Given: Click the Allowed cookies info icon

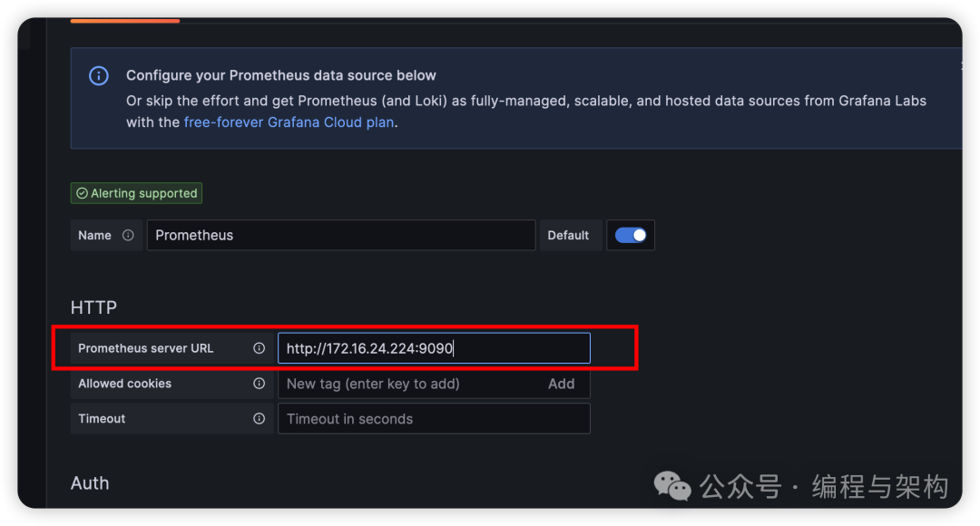Looking at the screenshot, I should (x=259, y=384).
